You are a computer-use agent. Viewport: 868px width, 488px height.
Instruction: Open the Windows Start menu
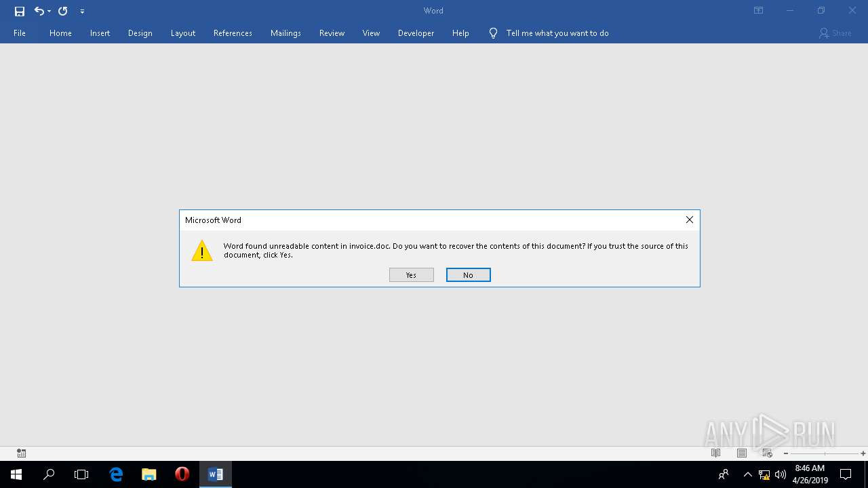pos(16,474)
